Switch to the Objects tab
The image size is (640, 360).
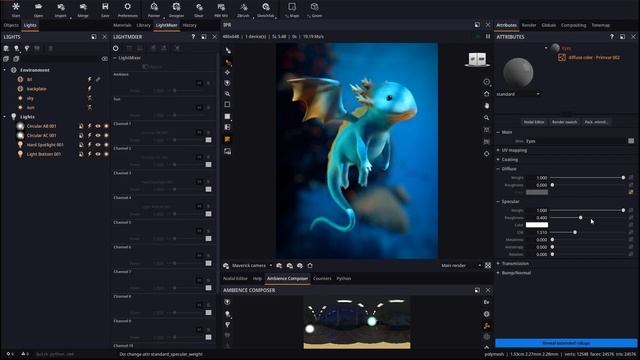[11, 25]
